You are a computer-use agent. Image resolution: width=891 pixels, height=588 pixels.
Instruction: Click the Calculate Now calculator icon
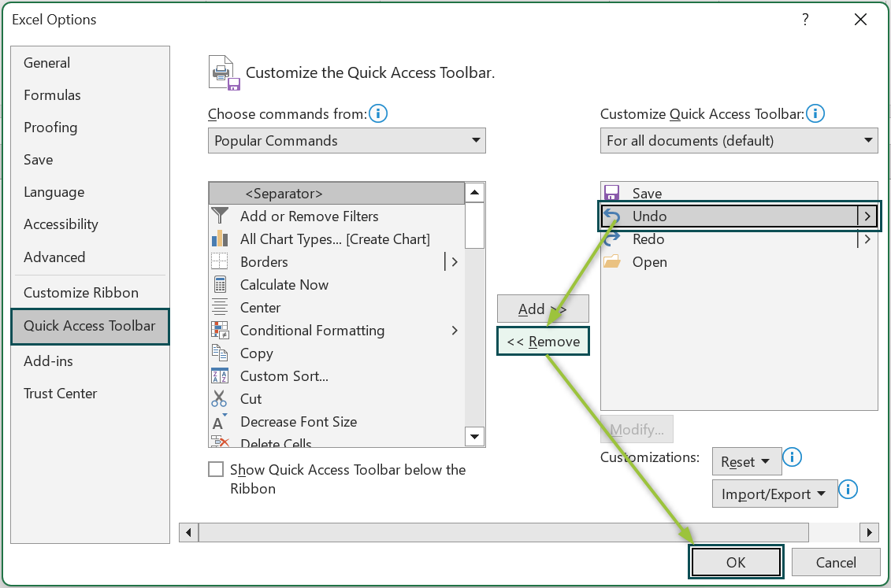point(219,284)
